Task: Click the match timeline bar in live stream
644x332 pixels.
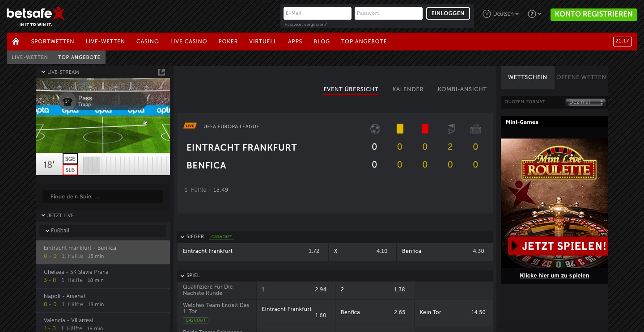Action: [x=125, y=165]
